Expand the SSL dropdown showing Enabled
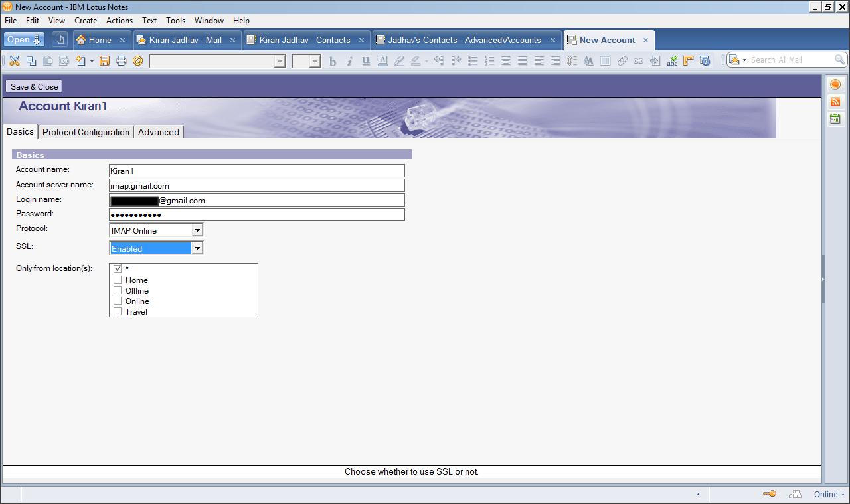Screen dimensions: 850x504 [x=197, y=248]
